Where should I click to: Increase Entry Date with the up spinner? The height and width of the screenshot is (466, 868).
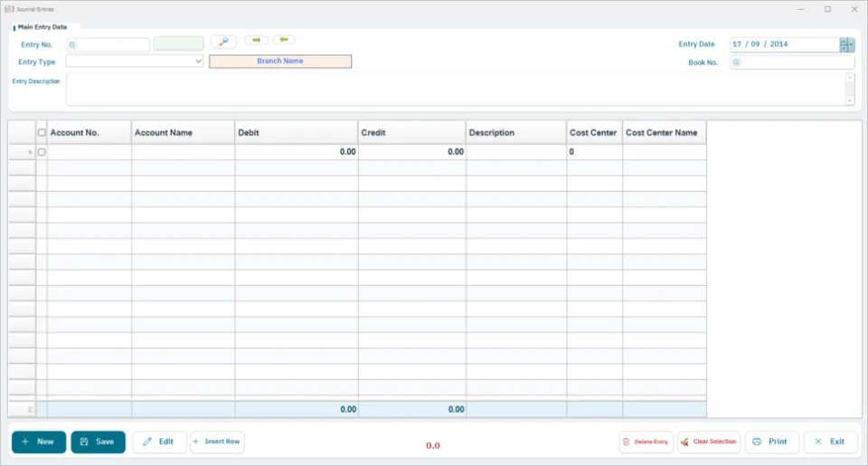click(844, 41)
